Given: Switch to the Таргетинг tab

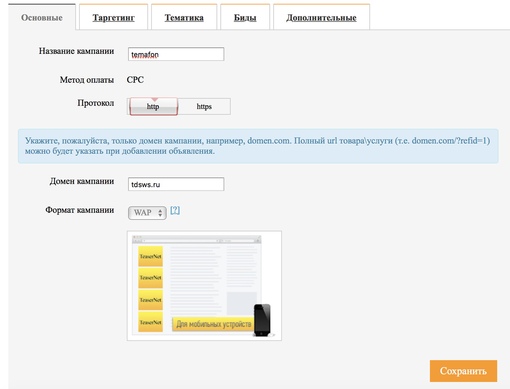Looking at the screenshot, I should click(113, 18).
